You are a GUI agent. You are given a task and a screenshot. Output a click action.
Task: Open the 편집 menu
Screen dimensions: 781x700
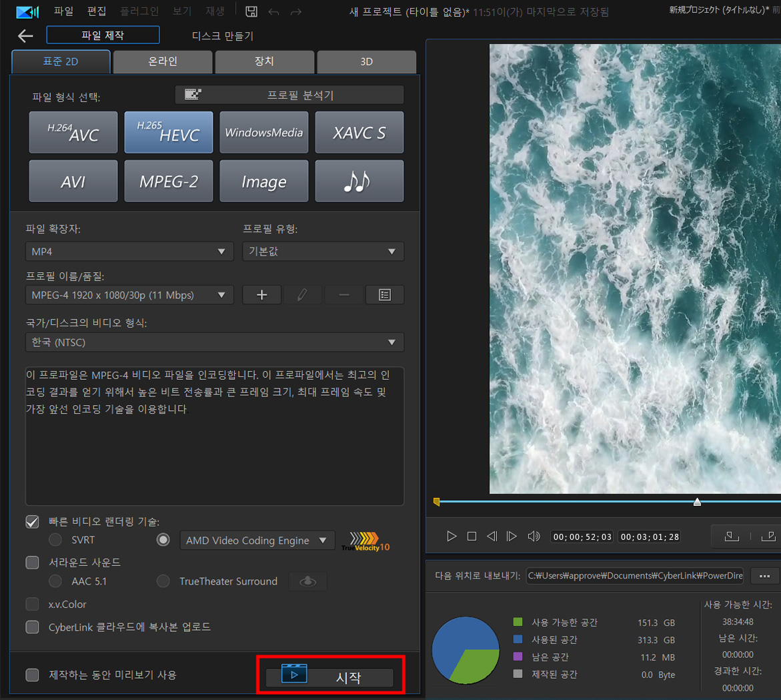97,11
